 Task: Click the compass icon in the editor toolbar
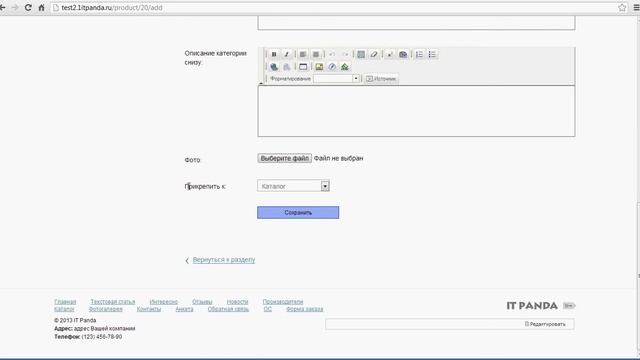click(x=332, y=67)
